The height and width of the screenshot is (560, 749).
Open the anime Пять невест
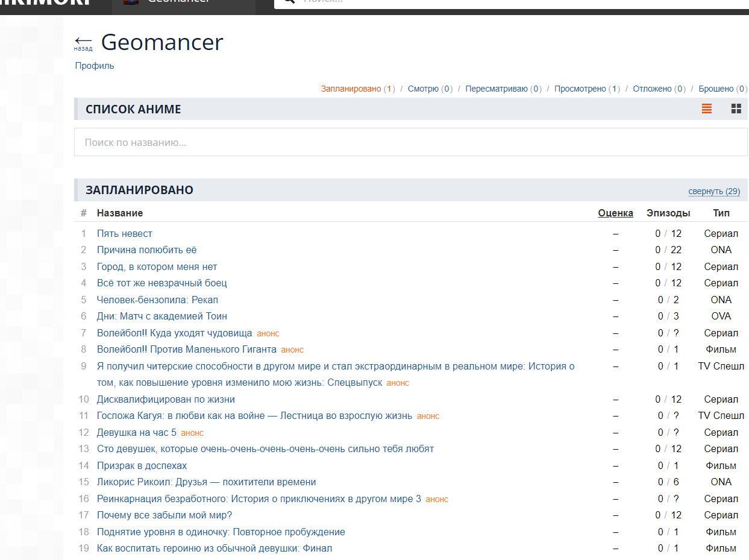pyautogui.click(x=125, y=233)
